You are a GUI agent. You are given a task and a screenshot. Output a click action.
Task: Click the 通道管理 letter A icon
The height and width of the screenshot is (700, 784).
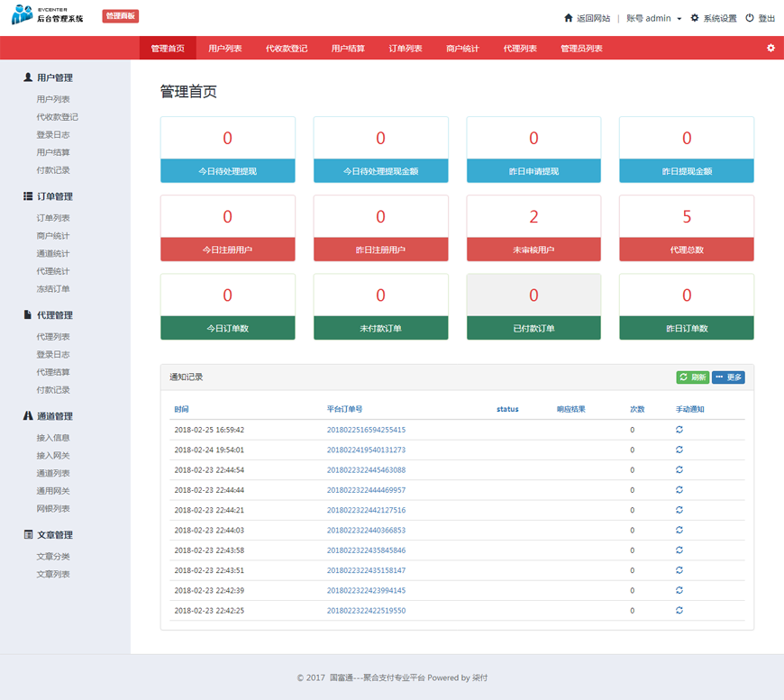click(x=28, y=415)
